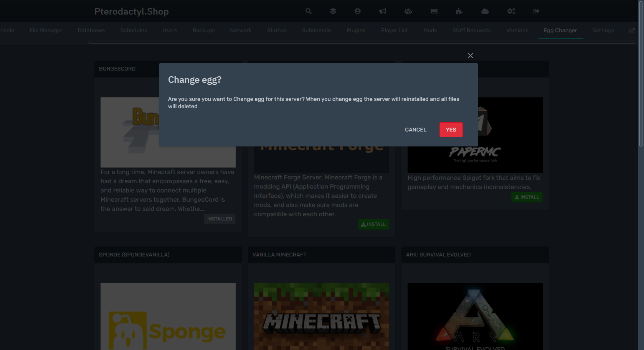Click the Vanilla Minecraft thumbnail image
The height and width of the screenshot is (350, 644).
tap(321, 316)
